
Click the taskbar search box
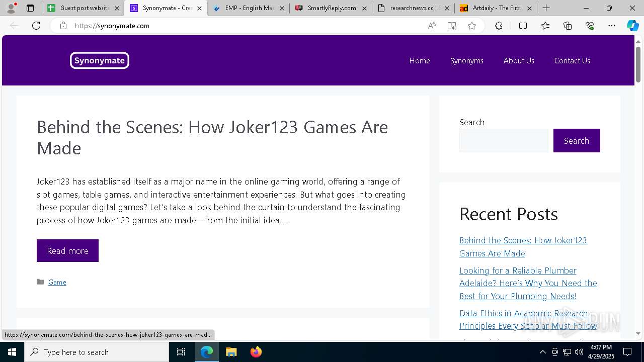pyautogui.click(x=97, y=352)
